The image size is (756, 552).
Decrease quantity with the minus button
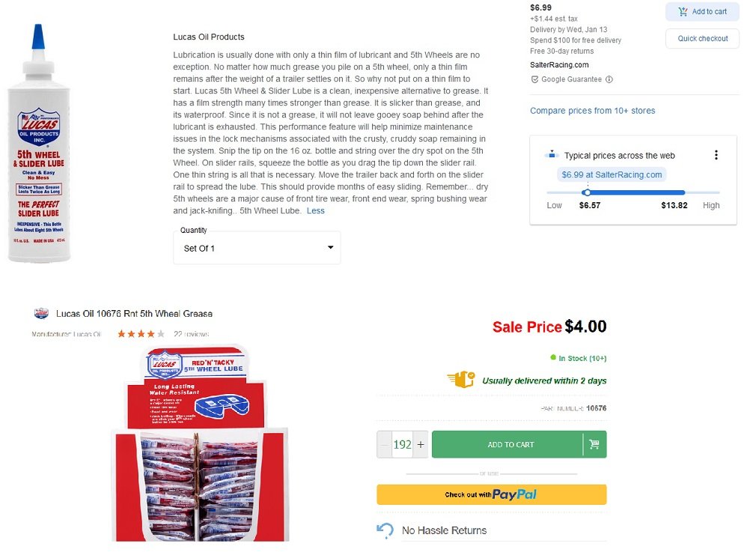click(384, 444)
